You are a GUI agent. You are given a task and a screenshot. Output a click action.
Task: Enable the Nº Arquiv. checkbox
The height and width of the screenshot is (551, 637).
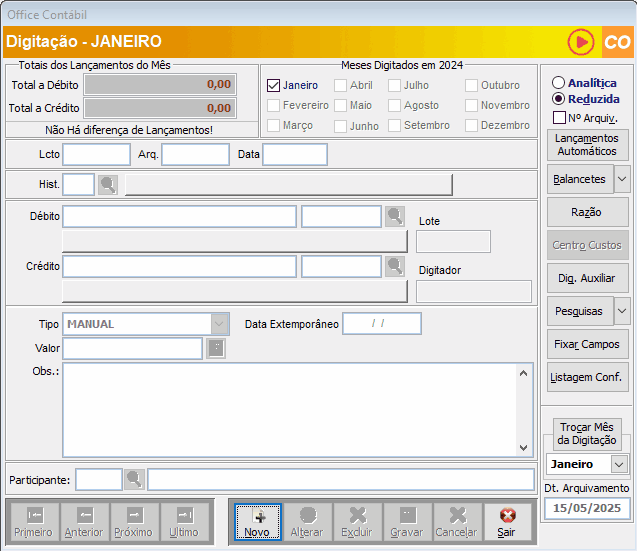coord(560,118)
